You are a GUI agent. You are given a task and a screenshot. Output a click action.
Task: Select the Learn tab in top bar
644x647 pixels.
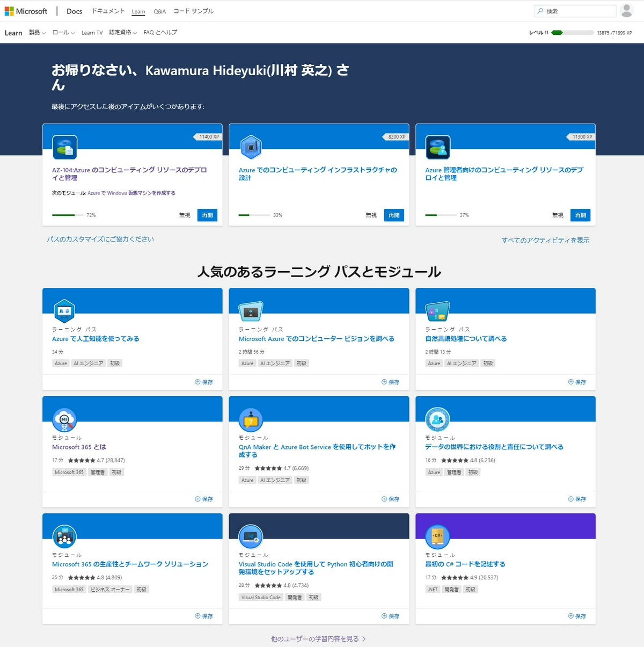coord(138,11)
